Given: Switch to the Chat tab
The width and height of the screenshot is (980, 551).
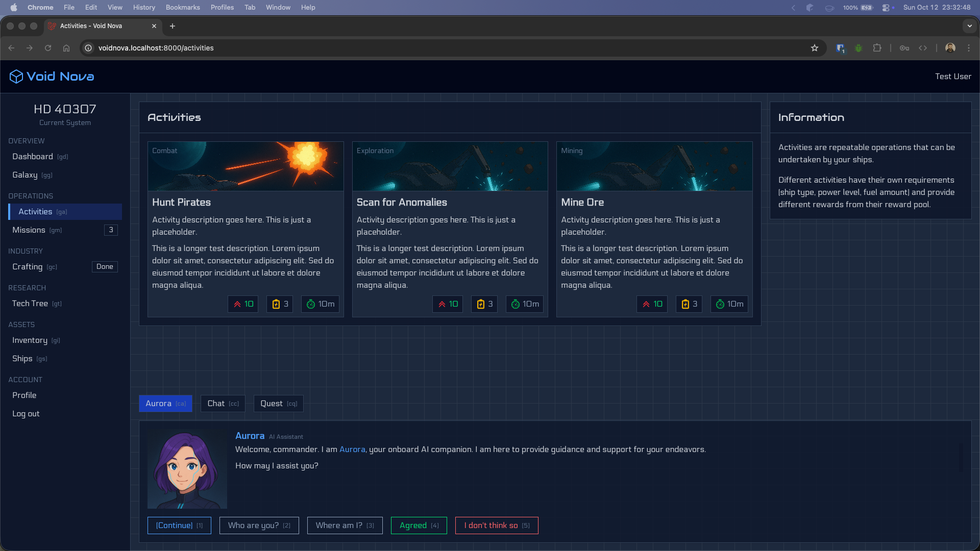Looking at the screenshot, I should 223,404.
